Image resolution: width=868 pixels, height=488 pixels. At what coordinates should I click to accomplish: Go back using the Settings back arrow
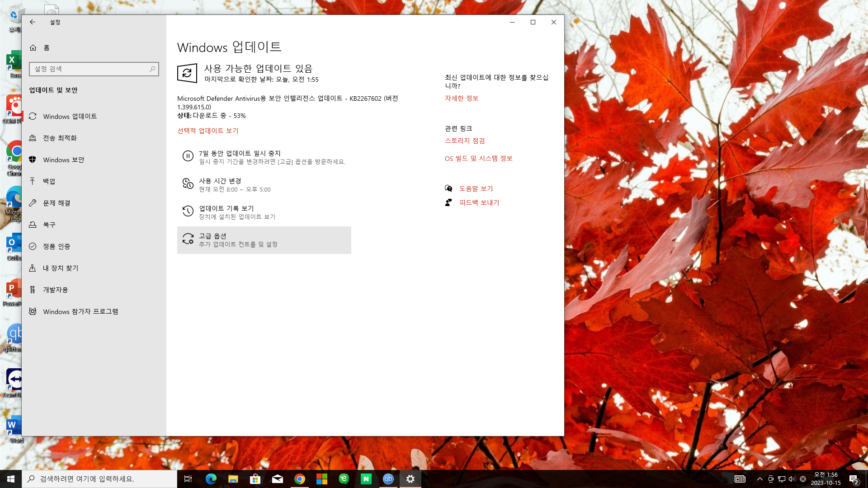(33, 22)
